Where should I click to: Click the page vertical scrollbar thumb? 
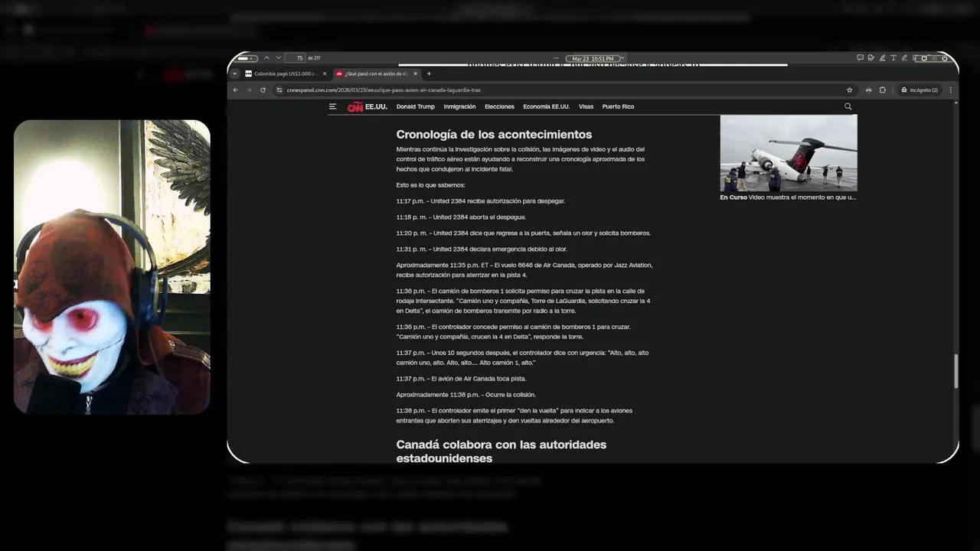(x=955, y=371)
